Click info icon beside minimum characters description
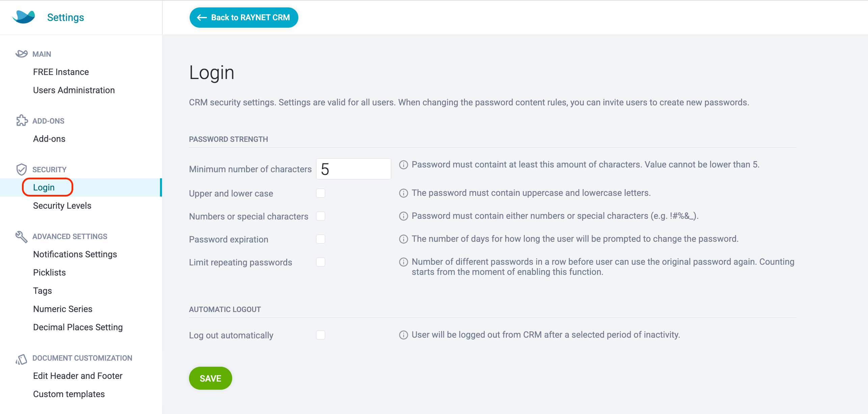 click(x=403, y=165)
